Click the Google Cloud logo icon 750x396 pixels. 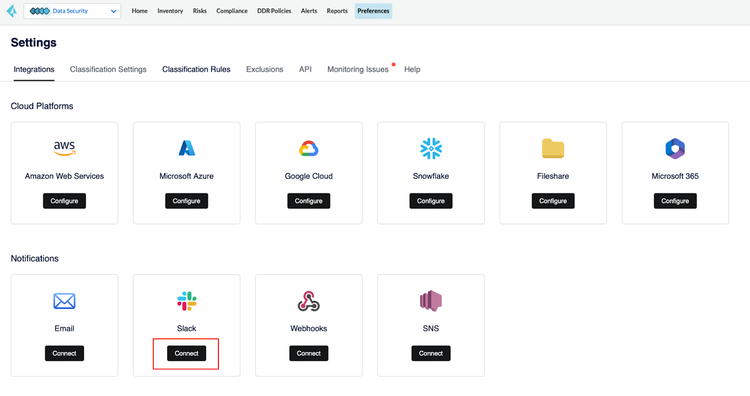(x=309, y=148)
